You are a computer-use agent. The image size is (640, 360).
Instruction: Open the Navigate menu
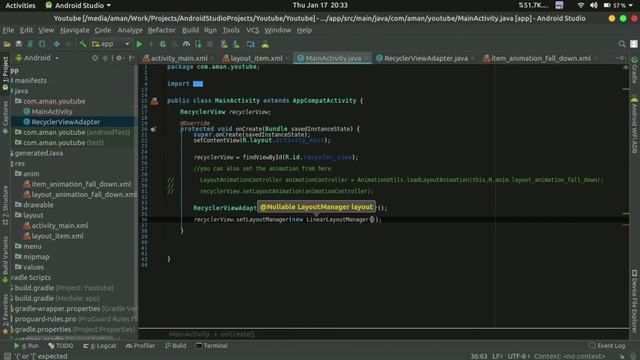click(75, 30)
